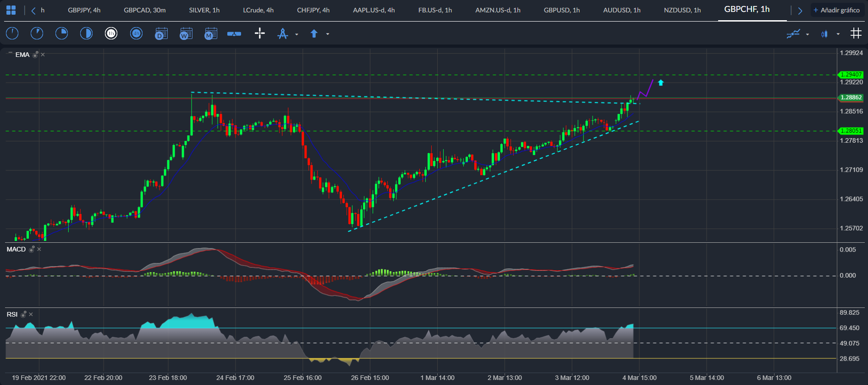Remove the EMA indicator with X
The image size is (868, 385).
pos(43,55)
